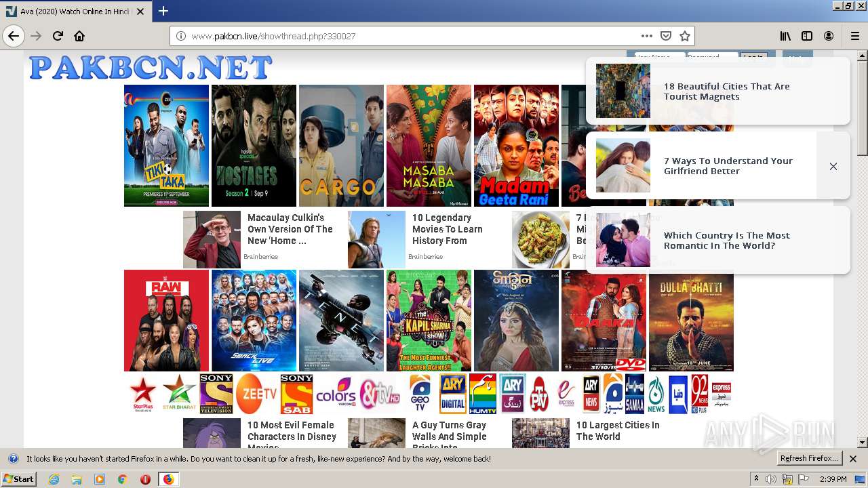Open SmackDown Live poster
Screen dimensions: 868x488
coord(254,321)
